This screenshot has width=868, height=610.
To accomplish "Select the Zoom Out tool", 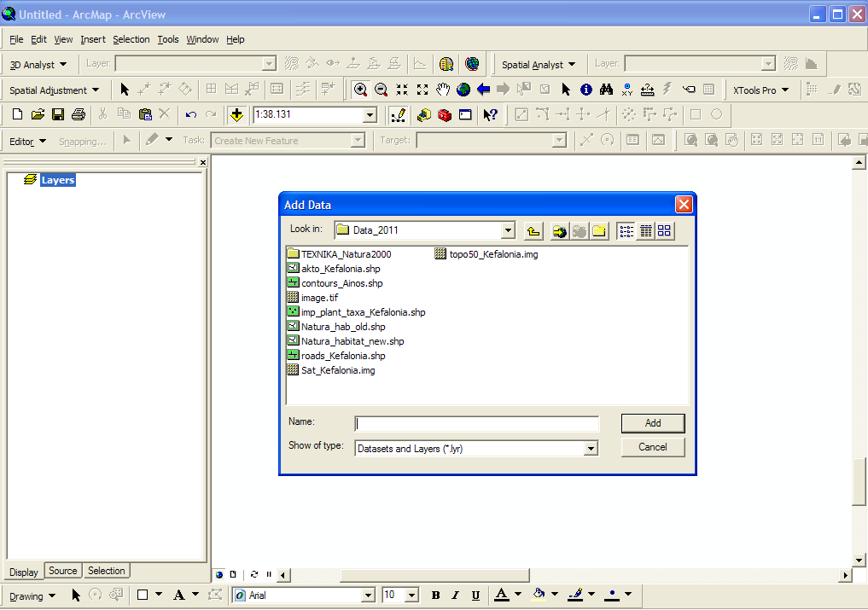I will pos(381,90).
